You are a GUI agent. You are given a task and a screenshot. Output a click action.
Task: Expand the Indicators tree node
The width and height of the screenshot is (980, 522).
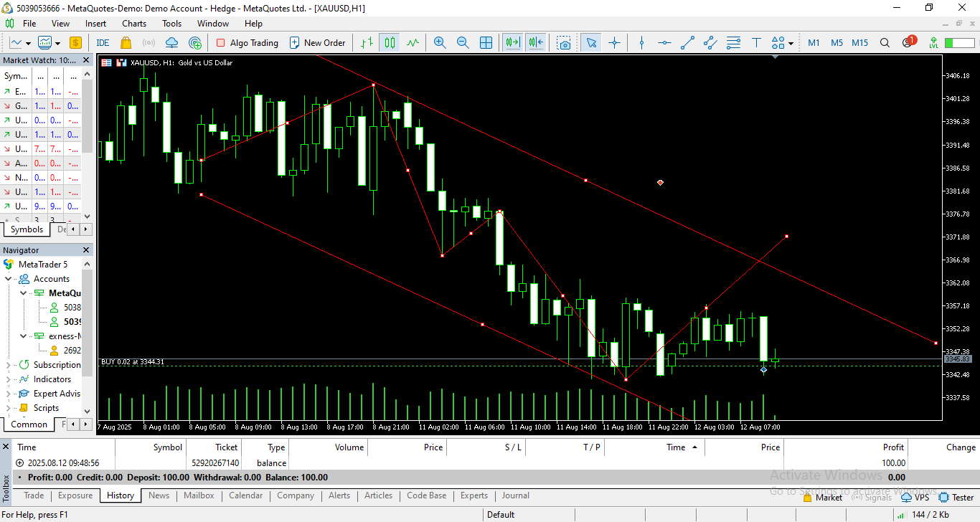(x=8, y=379)
